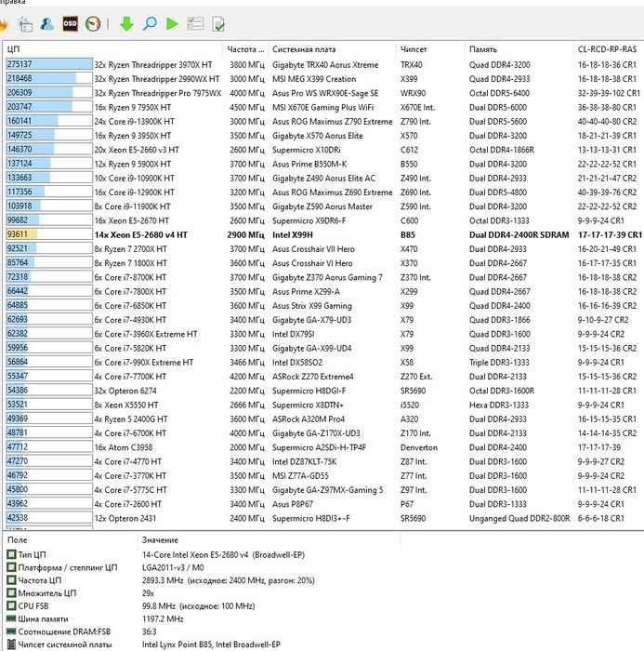This screenshot has width=644, height=651.
Task: Select the 16x Ryzen 9 3950X HT row
Action: [323, 136]
